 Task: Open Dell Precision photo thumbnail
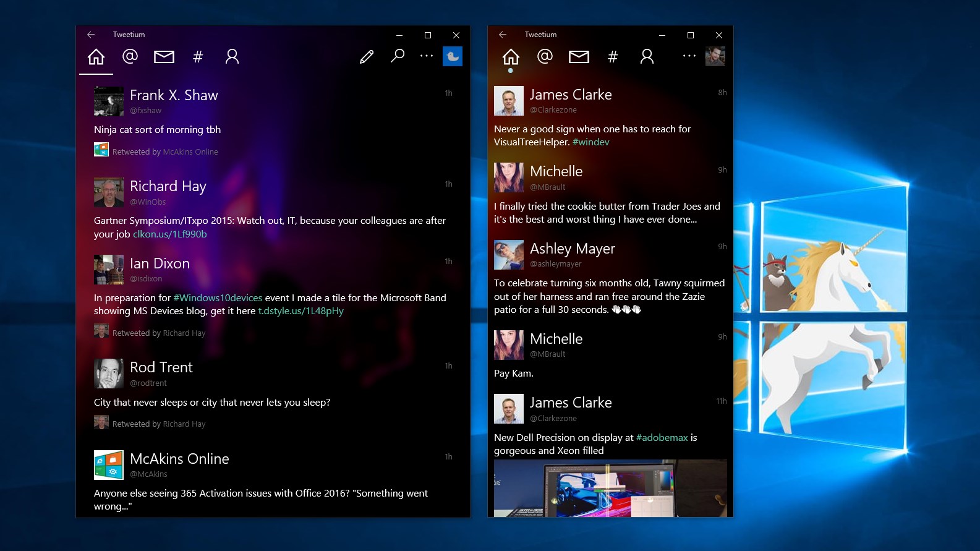pos(610,488)
